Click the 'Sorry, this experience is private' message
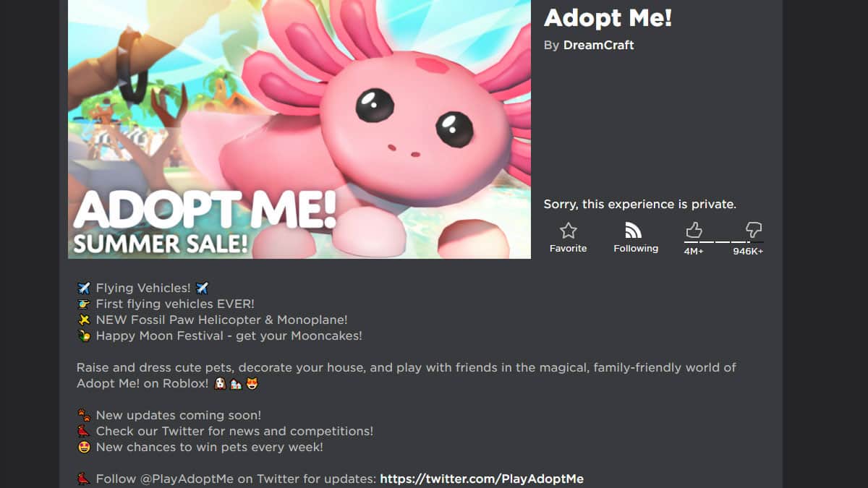The height and width of the screenshot is (488, 868). pos(640,205)
